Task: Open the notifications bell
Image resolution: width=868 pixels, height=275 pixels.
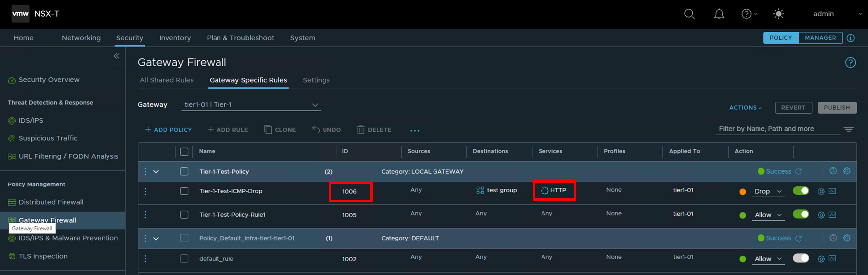Action: point(719,14)
